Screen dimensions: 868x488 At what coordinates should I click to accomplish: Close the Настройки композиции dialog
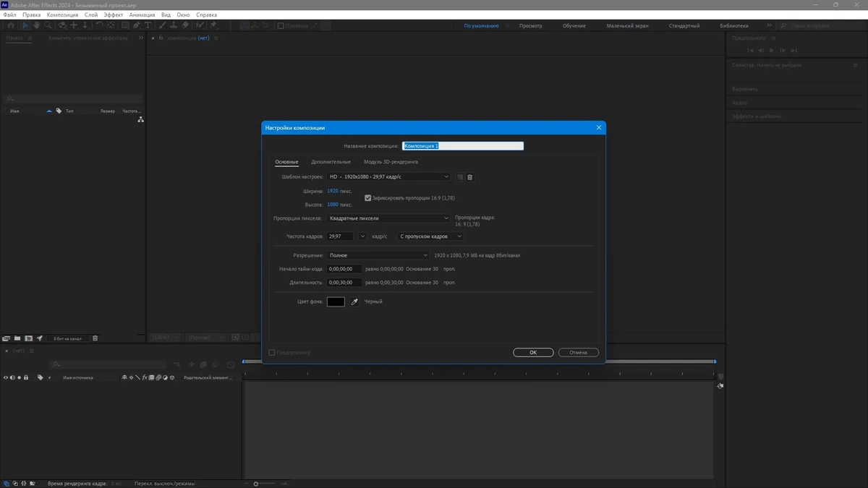599,128
